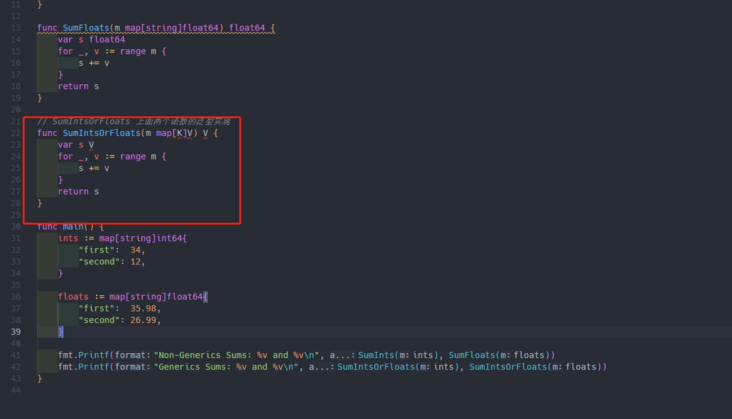
Task: Click "Generics Sums" format string on line 42
Action: (x=226, y=367)
